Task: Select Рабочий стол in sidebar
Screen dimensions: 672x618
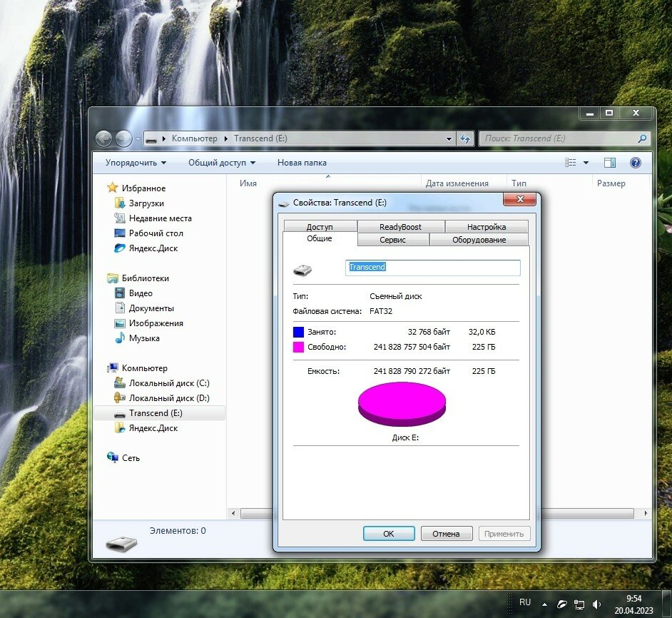Action: pos(156,233)
